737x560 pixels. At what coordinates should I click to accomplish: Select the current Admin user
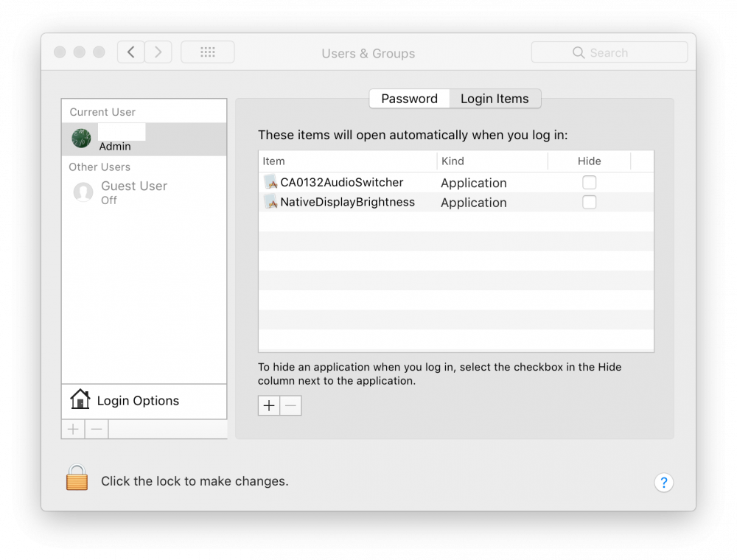coord(144,139)
